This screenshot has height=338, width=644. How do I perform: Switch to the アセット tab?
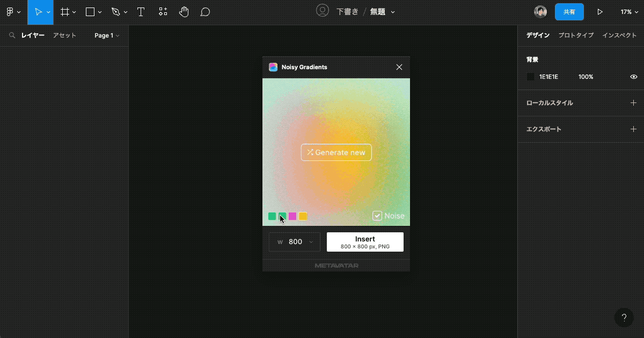(64, 35)
